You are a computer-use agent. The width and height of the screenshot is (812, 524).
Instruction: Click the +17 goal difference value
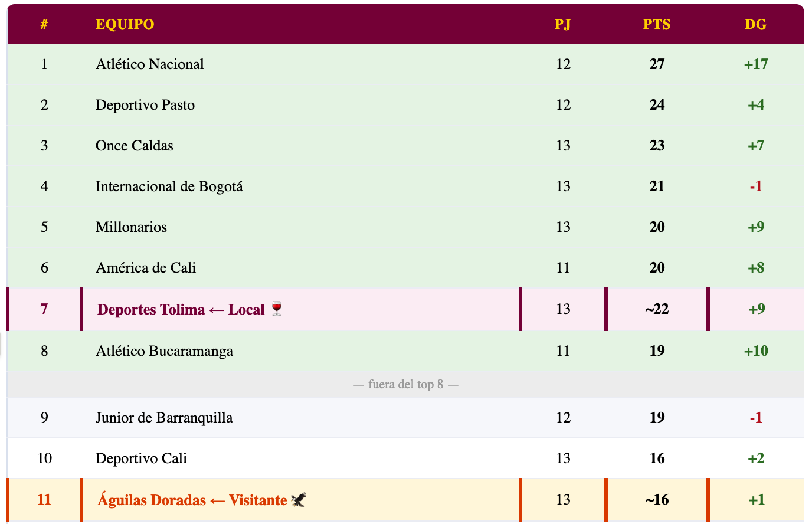756,64
